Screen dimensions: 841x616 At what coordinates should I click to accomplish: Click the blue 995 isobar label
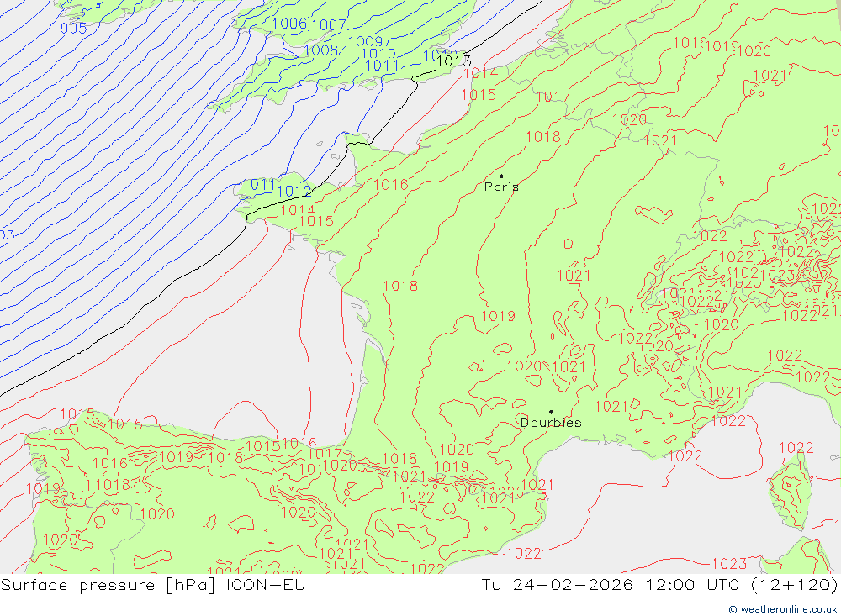point(73,28)
